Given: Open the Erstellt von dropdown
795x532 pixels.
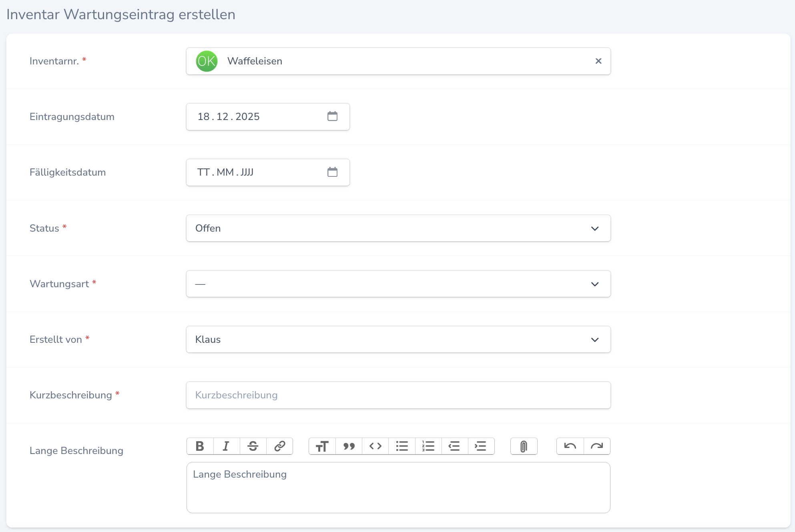Looking at the screenshot, I should 398,340.
